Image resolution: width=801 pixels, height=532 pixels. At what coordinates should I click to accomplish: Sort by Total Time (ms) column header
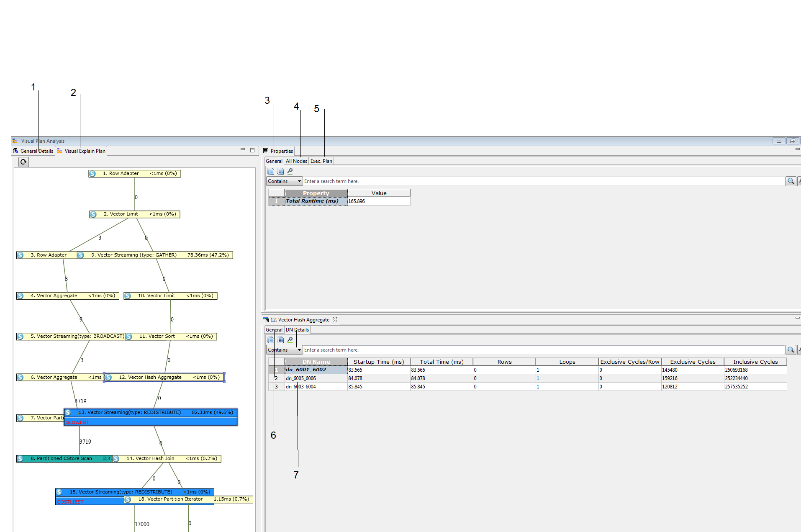tap(442, 362)
